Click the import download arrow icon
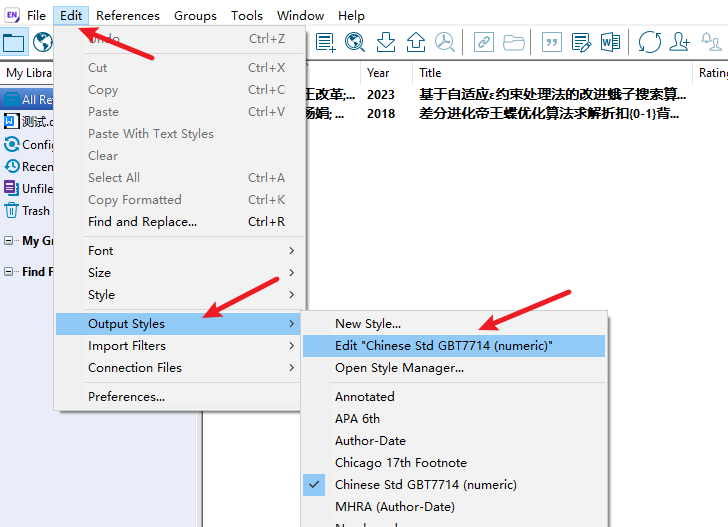Screen dimensions: 728x527 tap(386, 42)
